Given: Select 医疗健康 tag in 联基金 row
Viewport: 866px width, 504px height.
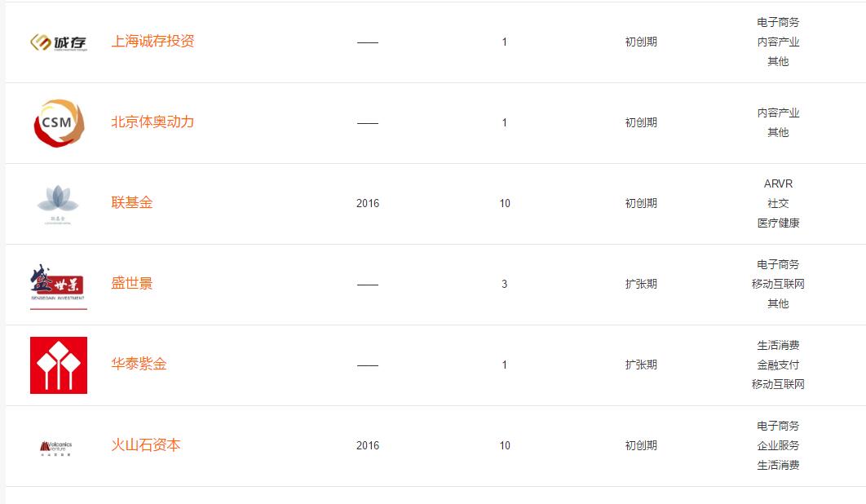Looking at the screenshot, I should [x=778, y=223].
